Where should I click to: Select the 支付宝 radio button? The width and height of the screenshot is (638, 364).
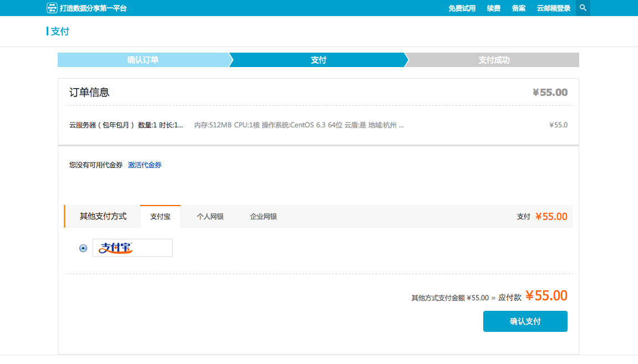click(x=82, y=248)
